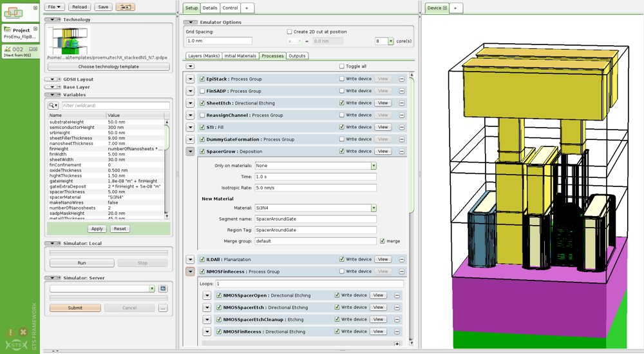Click the Project folder icon
The image size is (644, 354).
[7, 30]
